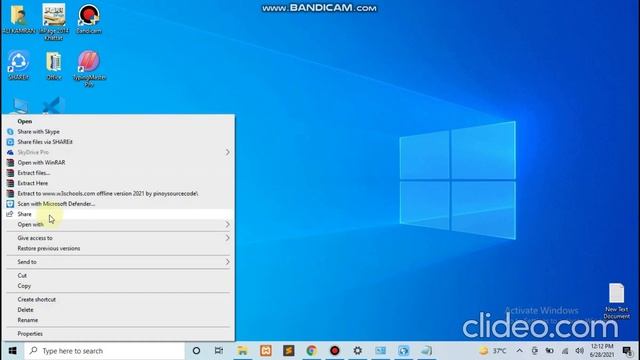
Task: Open Google Chrome from the taskbar
Action: click(311, 351)
